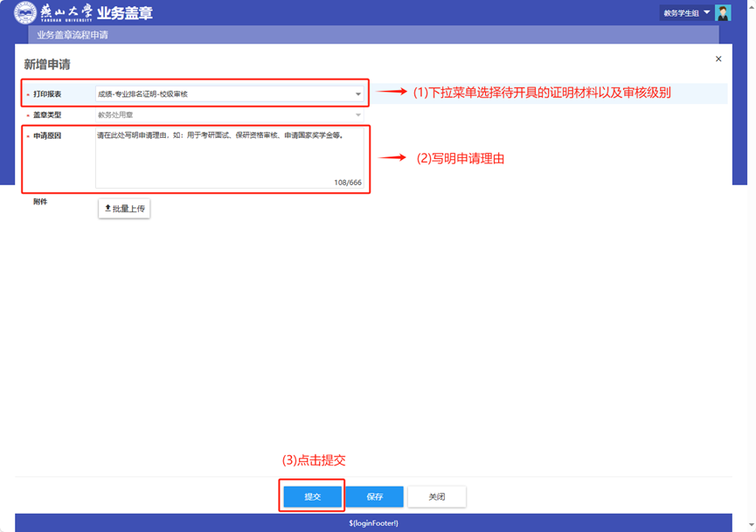The image size is (756, 532).
Task: Open the 打印报表 dropdown arrow
Action: click(358, 94)
